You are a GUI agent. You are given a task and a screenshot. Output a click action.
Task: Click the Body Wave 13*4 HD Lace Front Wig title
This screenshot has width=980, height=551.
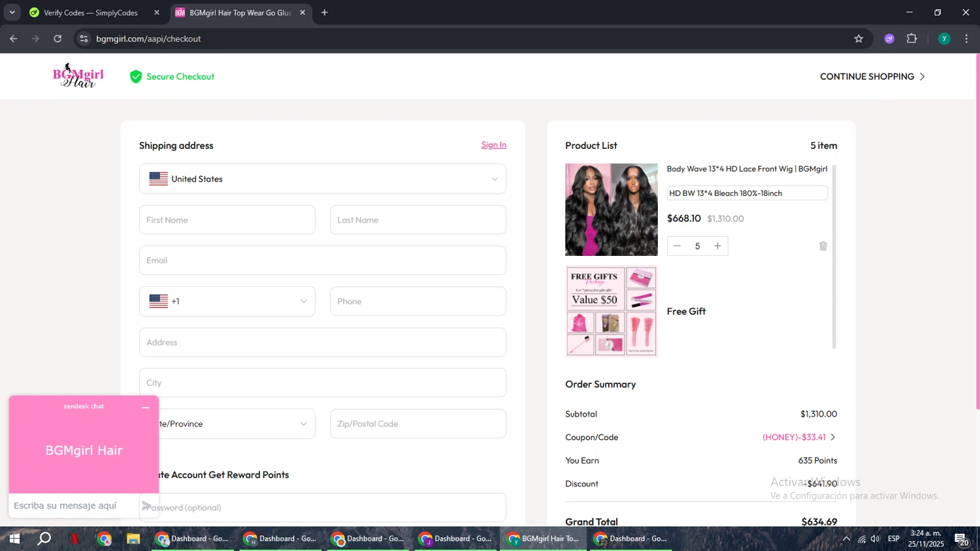click(x=747, y=168)
